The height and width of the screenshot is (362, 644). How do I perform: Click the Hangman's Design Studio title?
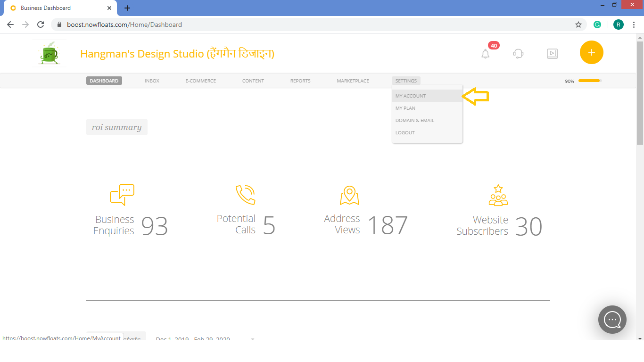click(177, 54)
